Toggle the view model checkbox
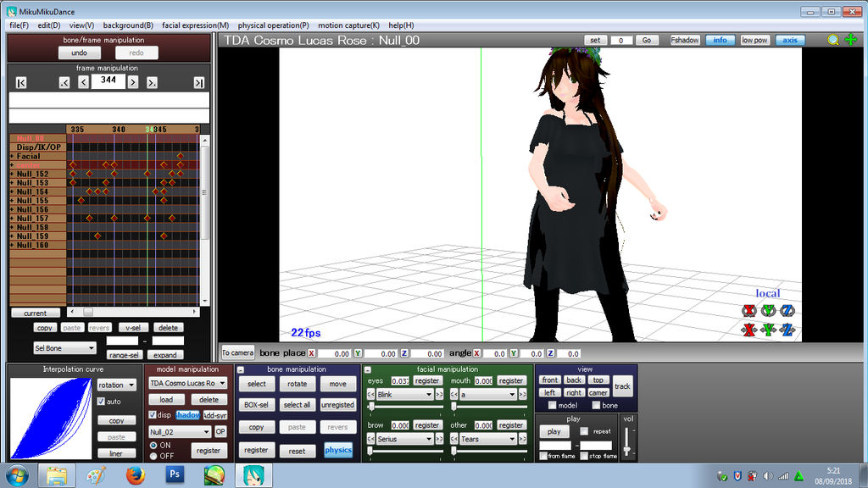The height and width of the screenshot is (488, 868). [x=552, y=405]
